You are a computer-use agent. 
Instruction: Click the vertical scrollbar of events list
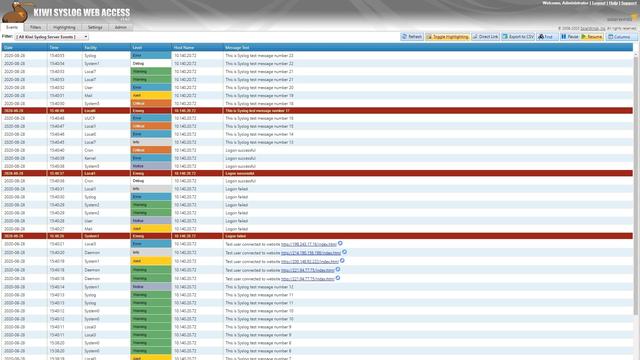coord(636,184)
